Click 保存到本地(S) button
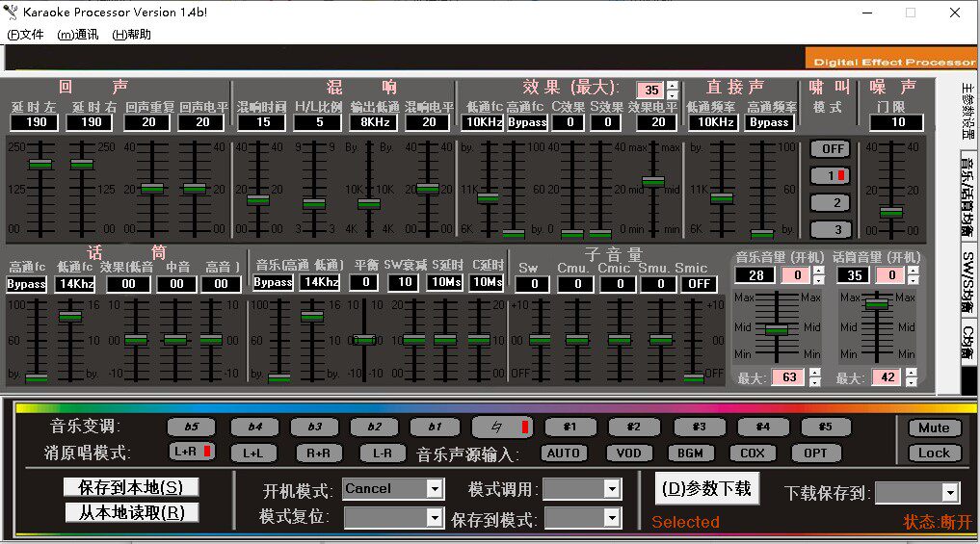The height and width of the screenshot is (544, 980). click(131, 487)
